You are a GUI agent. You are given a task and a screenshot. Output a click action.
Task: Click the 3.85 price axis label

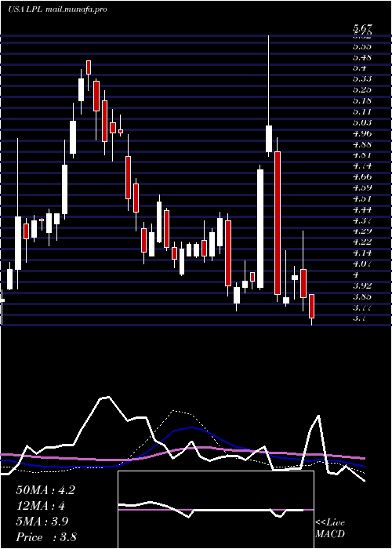362,297
